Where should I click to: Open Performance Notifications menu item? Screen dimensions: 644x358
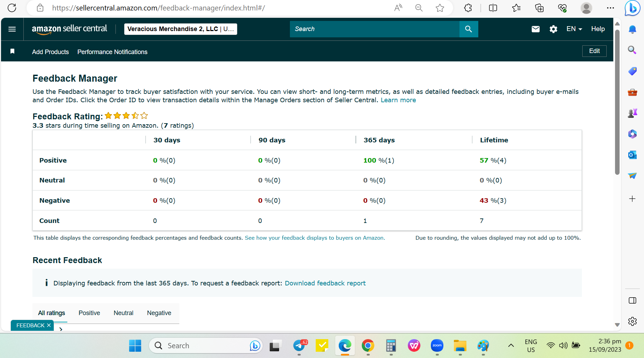112,52
